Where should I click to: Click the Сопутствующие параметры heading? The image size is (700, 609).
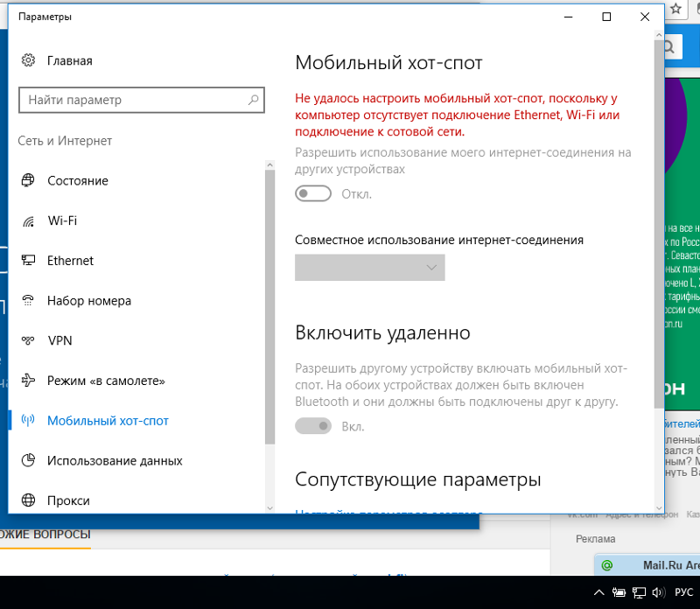point(418,479)
